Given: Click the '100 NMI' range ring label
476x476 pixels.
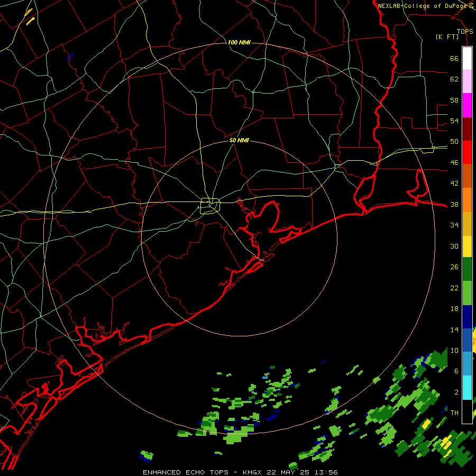Looking at the screenshot, I should point(239,42).
